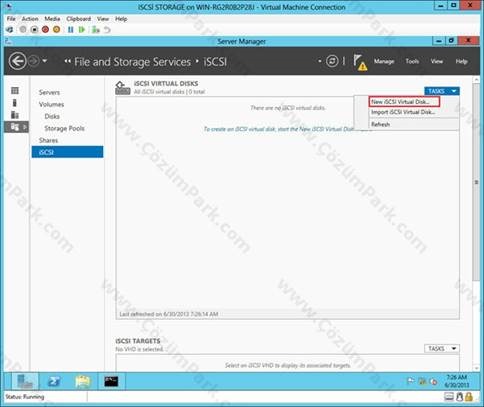Open the Manage menu
Image resolution: width=484 pixels, height=407 pixels.
(384, 61)
